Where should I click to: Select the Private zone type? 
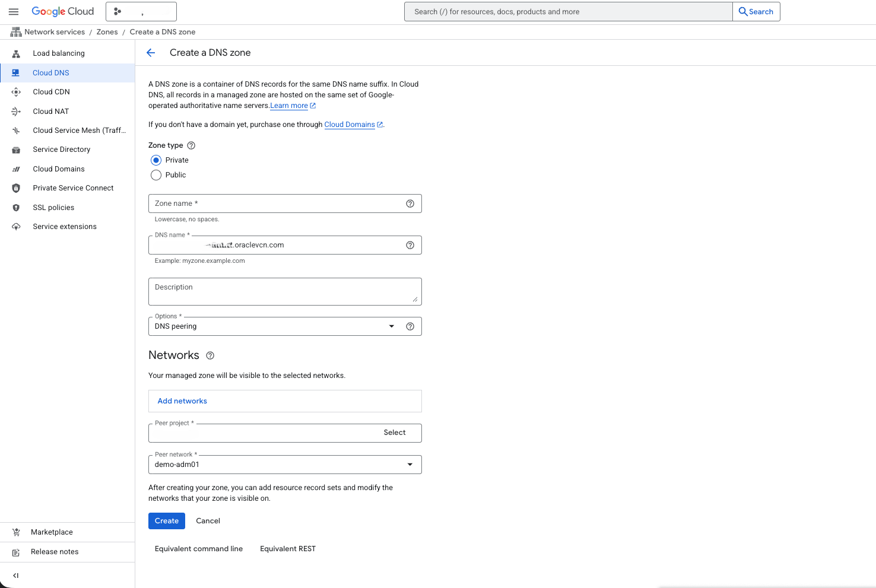pos(156,160)
